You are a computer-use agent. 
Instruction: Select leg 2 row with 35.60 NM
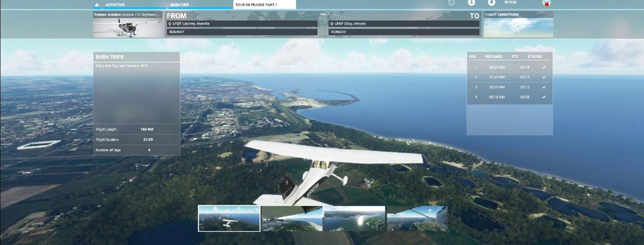click(x=509, y=77)
